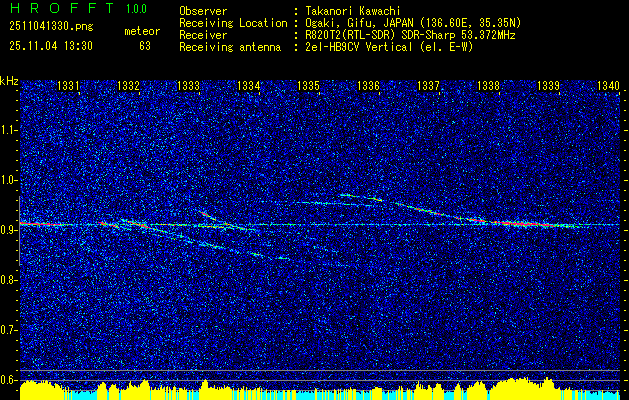Image resolution: width=629 pixels, height=400 pixels.
Task: Click time marker 1335
Action: tap(308, 86)
